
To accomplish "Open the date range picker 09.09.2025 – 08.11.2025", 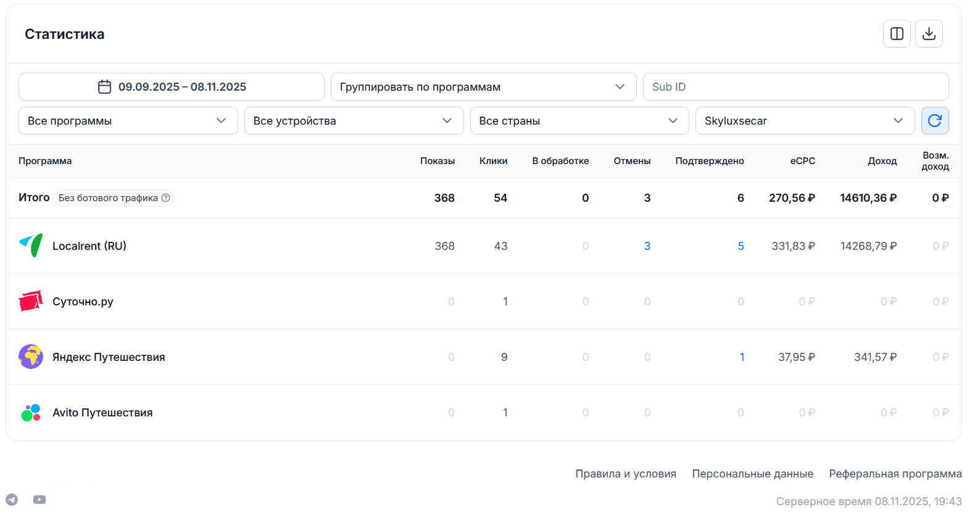I will coord(172,87).
